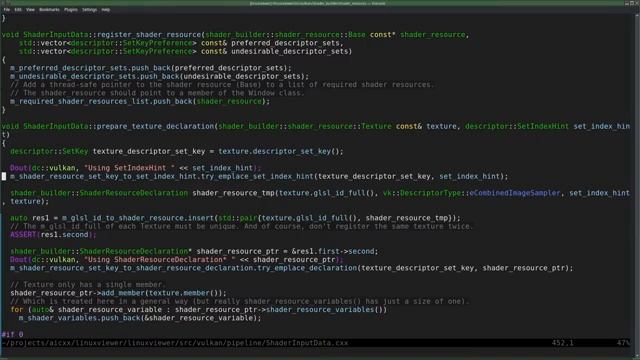Click the 'register_shader_resource' function name

pos(149,35)
